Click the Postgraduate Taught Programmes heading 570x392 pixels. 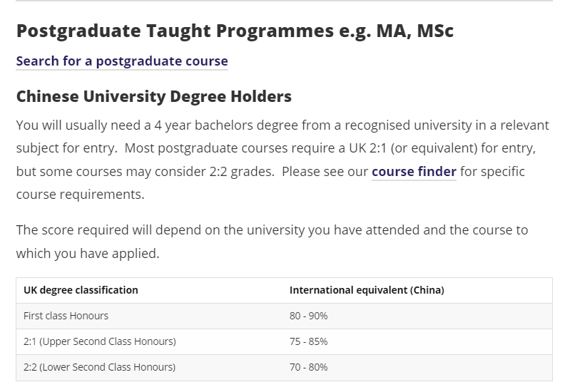[x=235, y=31]
